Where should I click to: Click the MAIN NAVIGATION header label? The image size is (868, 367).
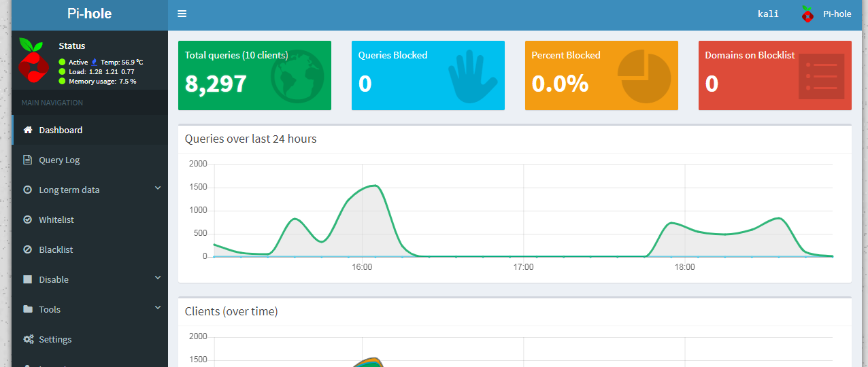coord(52,103)
